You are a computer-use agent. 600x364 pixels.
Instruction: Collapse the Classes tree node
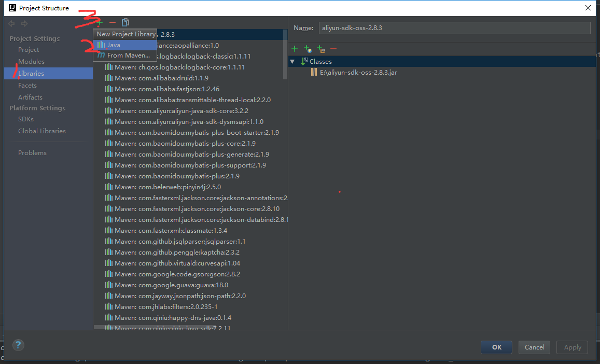pos(292,62)
